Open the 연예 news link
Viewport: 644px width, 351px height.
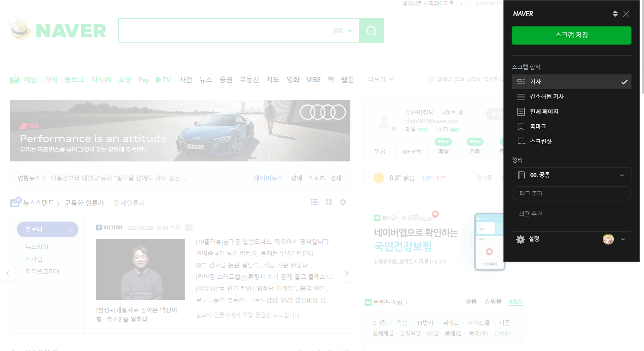297,178
